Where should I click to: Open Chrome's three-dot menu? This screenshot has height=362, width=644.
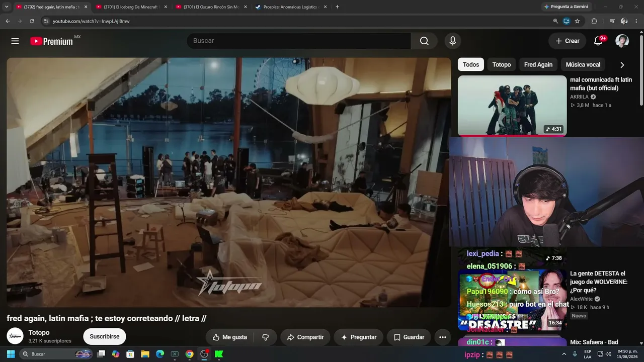(x=637, y=21)
